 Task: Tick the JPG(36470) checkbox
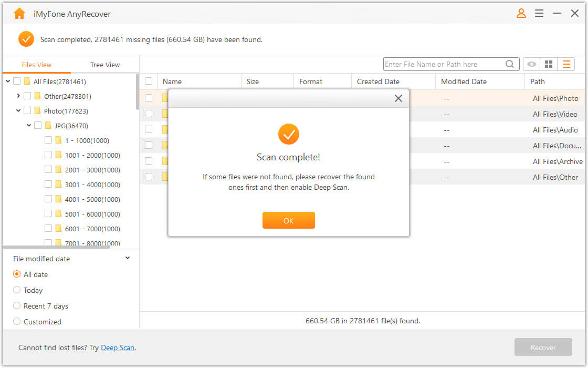[38, 126]
